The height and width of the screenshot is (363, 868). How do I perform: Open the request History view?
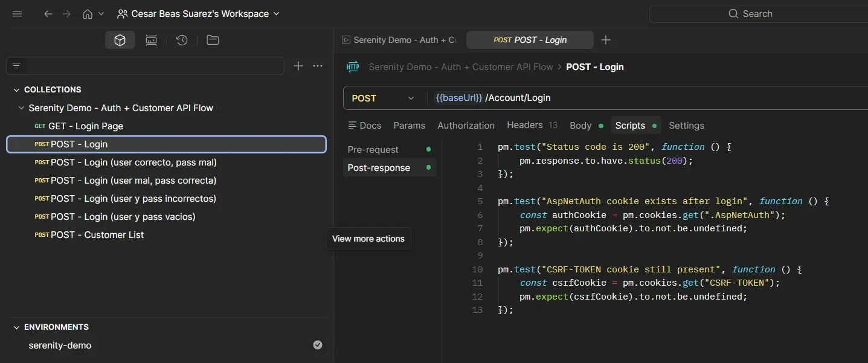(182, 40)
